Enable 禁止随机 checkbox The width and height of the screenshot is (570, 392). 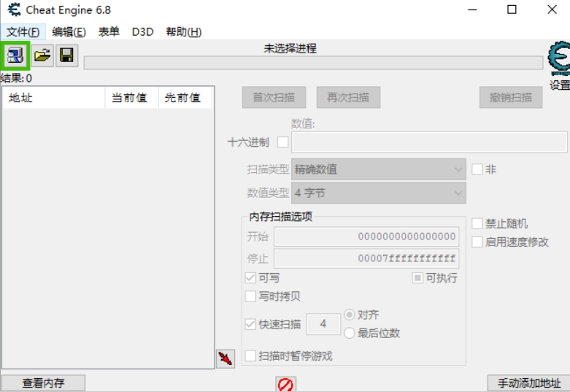click(477, 223)
